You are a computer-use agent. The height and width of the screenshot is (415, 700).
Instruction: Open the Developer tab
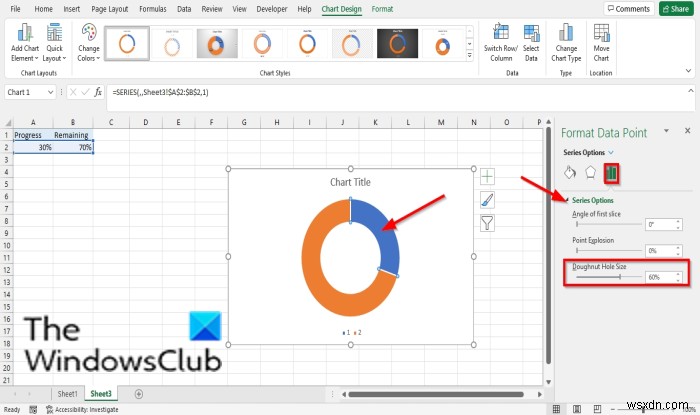point(272,8)
